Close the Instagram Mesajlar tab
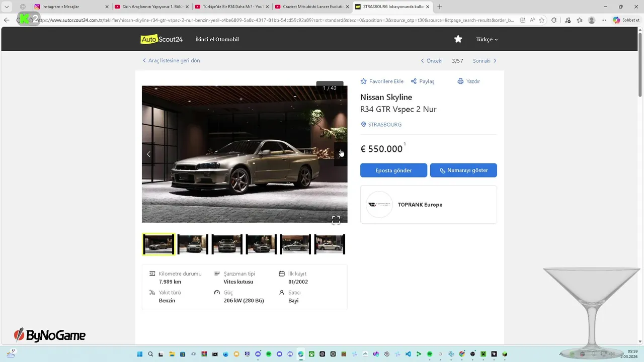Screen dimensions: 644x362 tap(107, 7)
